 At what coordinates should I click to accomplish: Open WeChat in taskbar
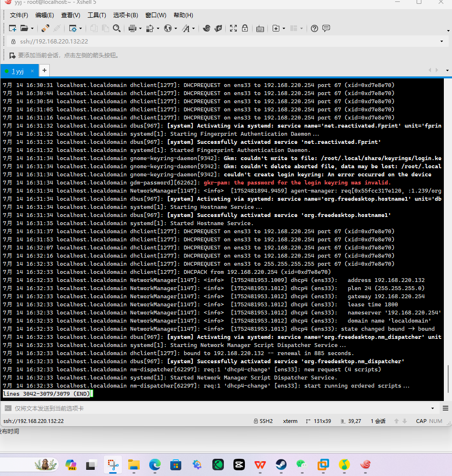point(302,465)
